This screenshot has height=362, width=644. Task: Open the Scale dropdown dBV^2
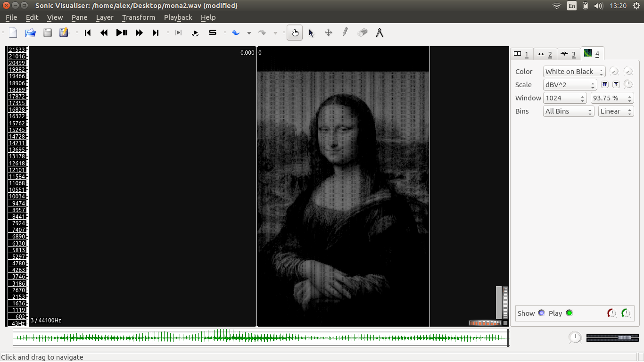(570, 85)
